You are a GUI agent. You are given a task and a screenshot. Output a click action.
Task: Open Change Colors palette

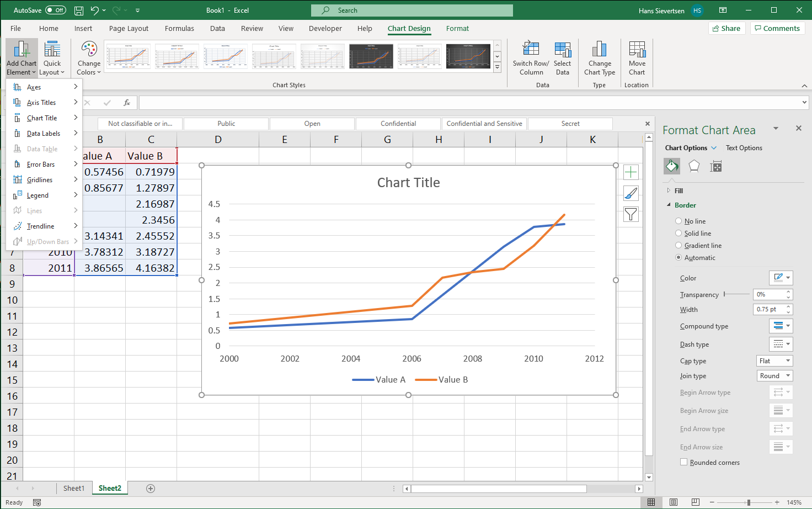pos(89,58)
